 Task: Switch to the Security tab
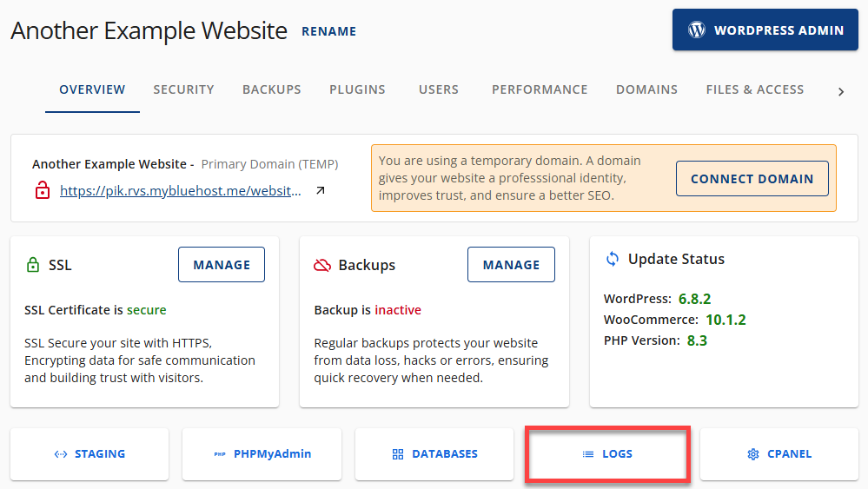click(x=184, y=89)
